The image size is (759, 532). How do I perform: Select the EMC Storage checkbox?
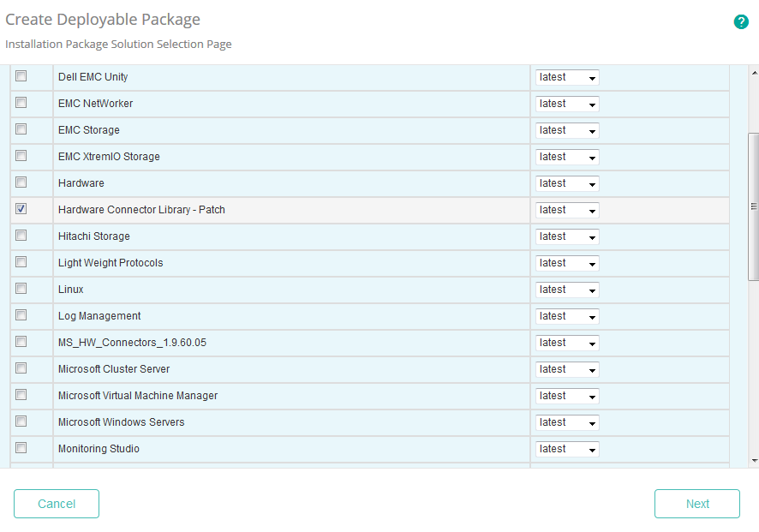(x=21, y=129)
